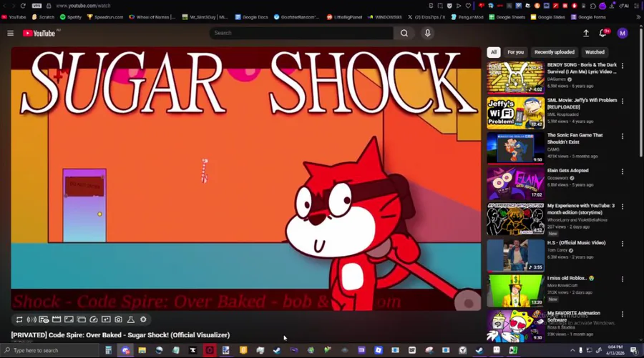The image size is (644, 358).
Task: Open the experimental flask icon
Action: pos(131,319)
